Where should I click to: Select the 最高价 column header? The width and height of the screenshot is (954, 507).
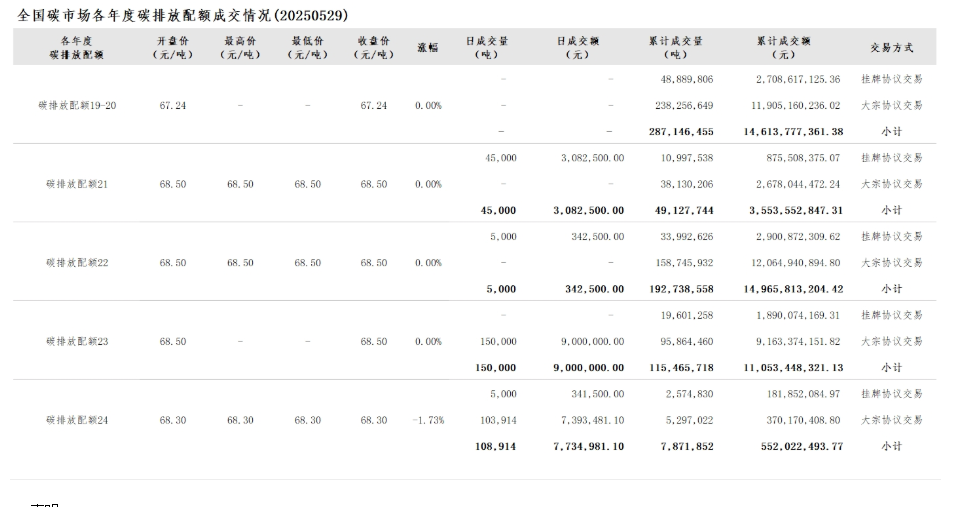click(240, 47)
